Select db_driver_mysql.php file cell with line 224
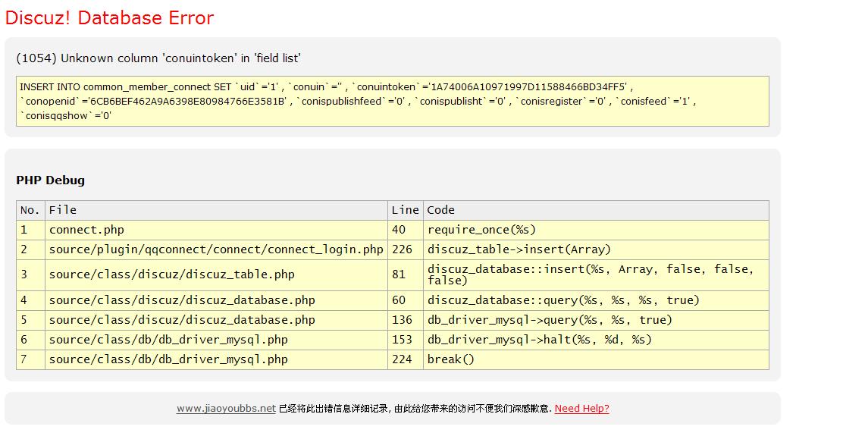Screen dimensions: 868x436 tap(216, 359)
